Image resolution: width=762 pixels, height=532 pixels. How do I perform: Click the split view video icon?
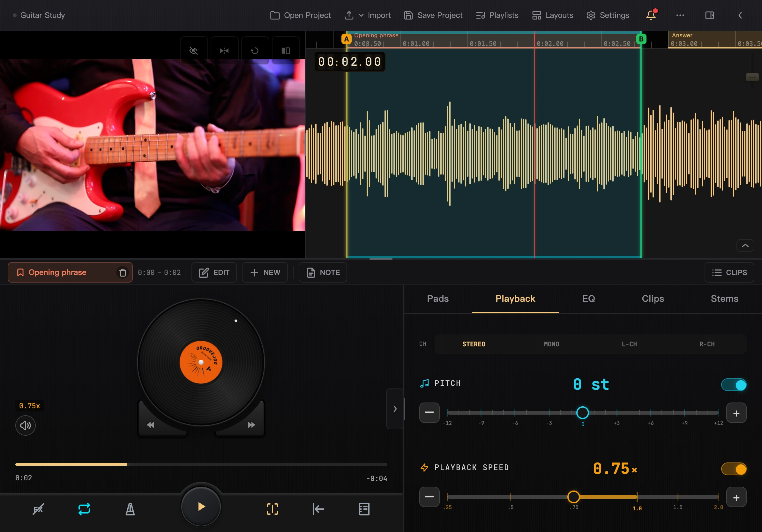click(285, 50)
